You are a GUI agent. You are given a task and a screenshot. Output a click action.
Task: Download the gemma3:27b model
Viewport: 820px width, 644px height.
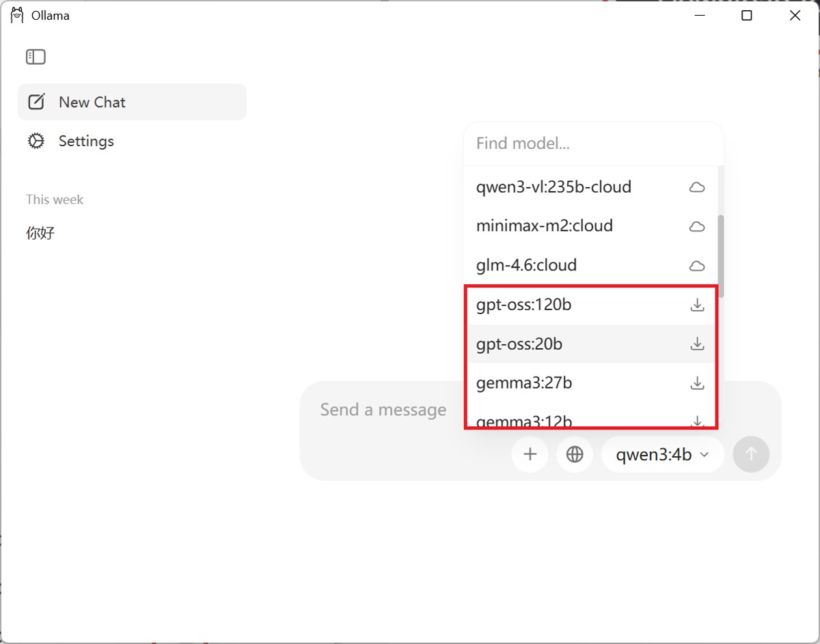click(697, 383)
